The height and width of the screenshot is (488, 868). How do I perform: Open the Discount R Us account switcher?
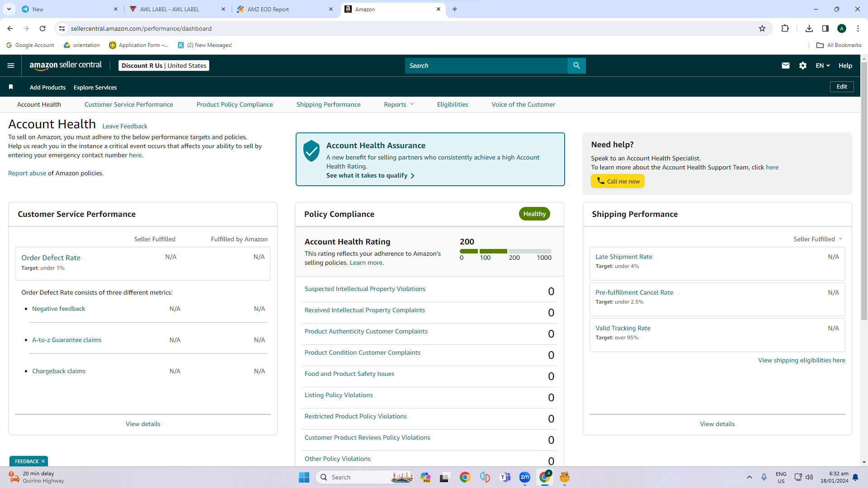coord(164,66)
